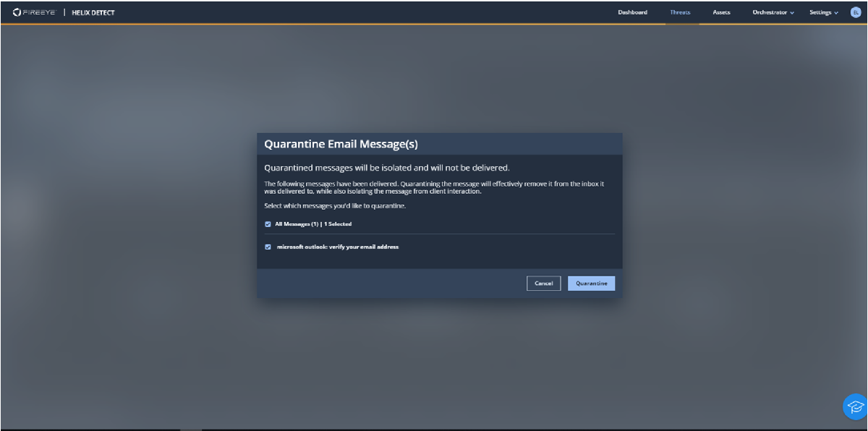Go to the Dashboard page
Screen dimensions: 868x431
(x=632, y=12)
